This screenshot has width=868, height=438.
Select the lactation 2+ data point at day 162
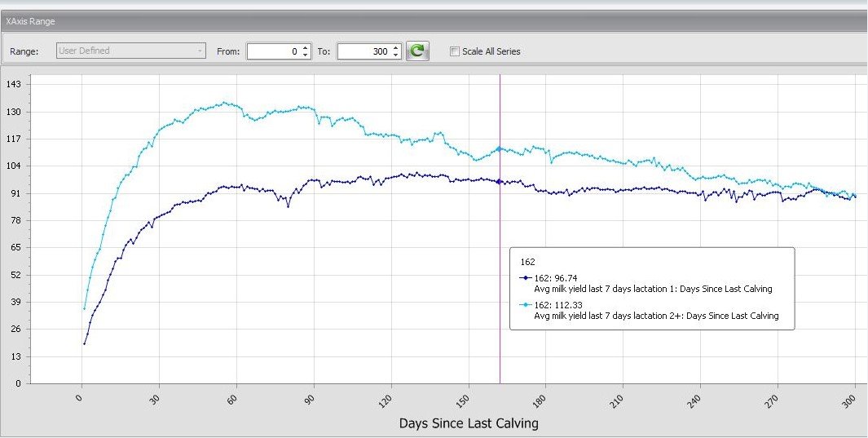(500, 149)
